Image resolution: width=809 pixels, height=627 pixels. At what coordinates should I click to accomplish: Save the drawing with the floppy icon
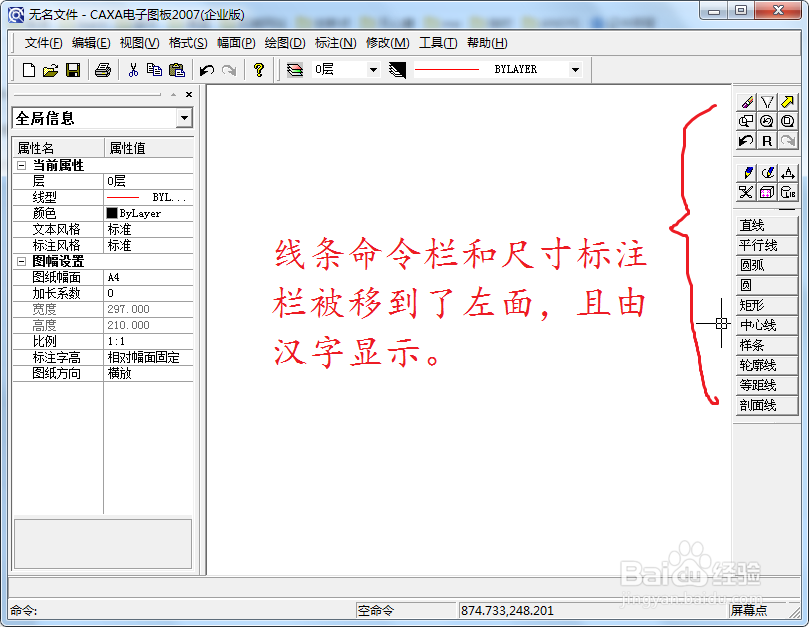tap(73, 70)
